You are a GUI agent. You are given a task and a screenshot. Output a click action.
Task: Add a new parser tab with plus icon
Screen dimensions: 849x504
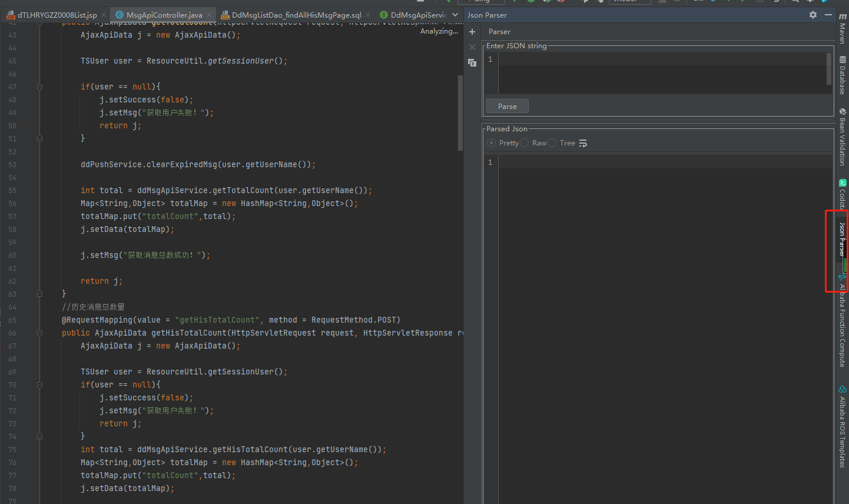(472, 32)
